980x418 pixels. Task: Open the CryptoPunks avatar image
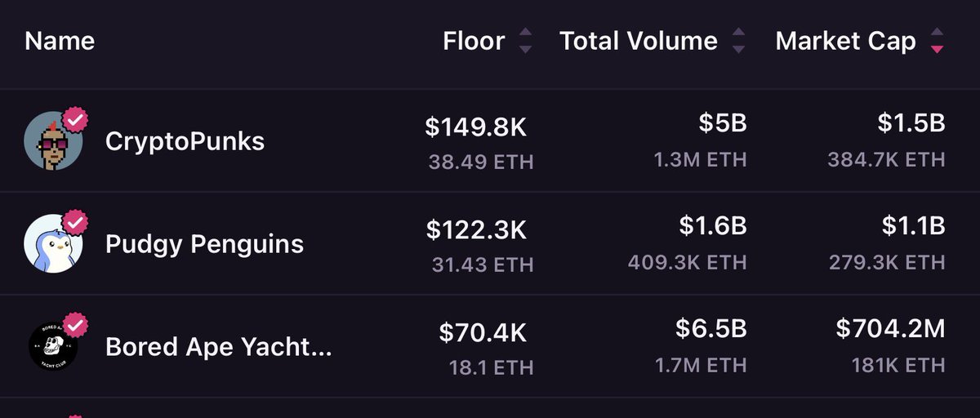point(54,141)
